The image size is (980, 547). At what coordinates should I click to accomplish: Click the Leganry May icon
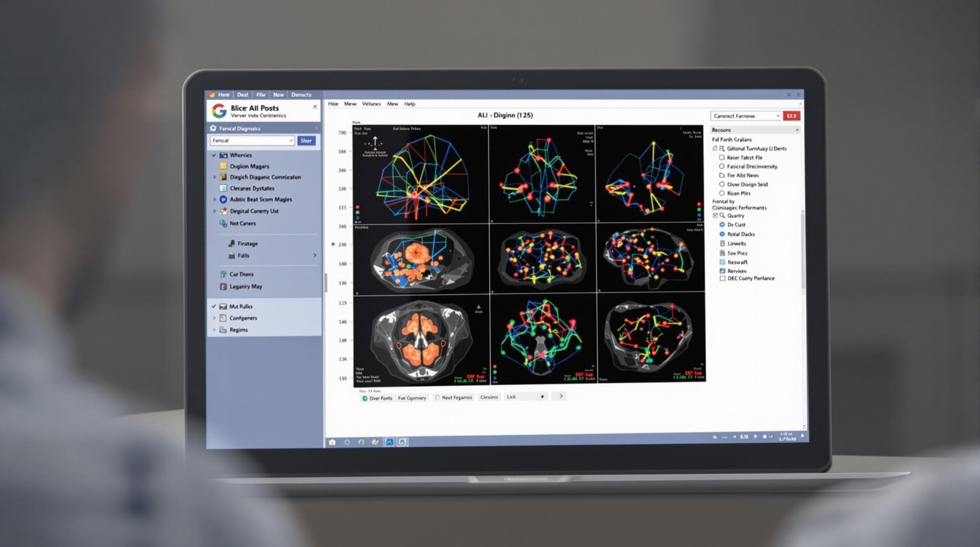click(223, 286)
